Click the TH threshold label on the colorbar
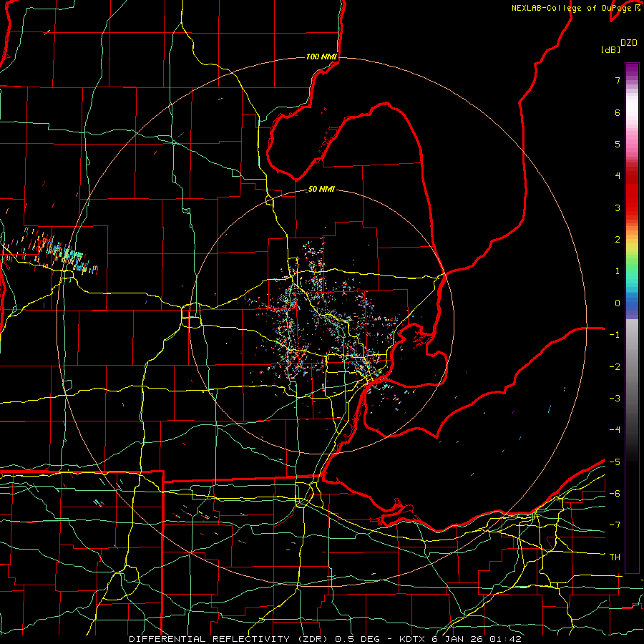644x644 pixels. [x=615, y=557]
